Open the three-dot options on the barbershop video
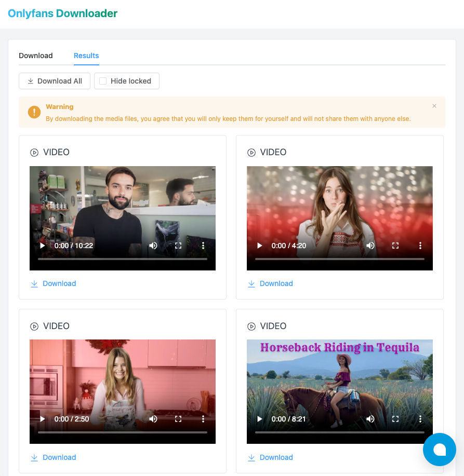Image resolution: width=464 pixels, height=476 pixels. coord(203,246)
